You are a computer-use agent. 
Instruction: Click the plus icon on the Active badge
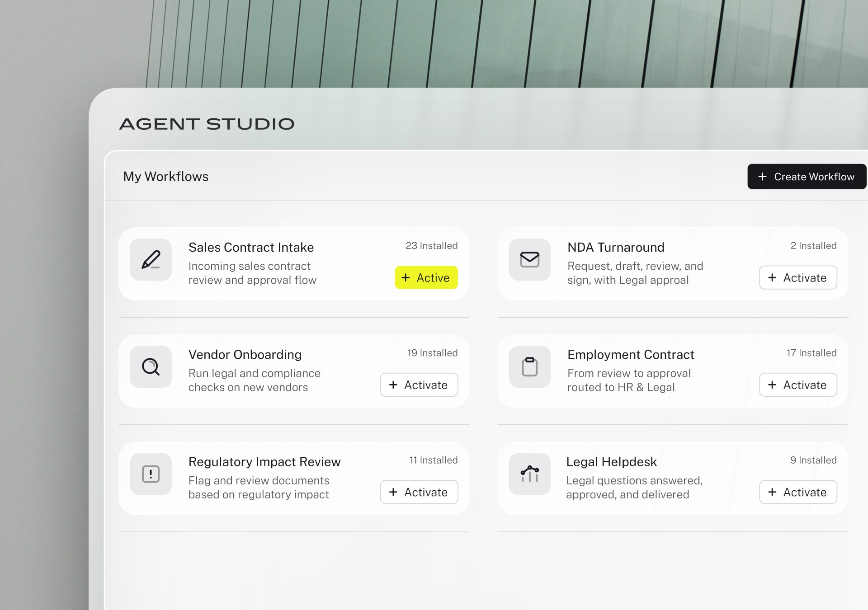click(406, 277)
